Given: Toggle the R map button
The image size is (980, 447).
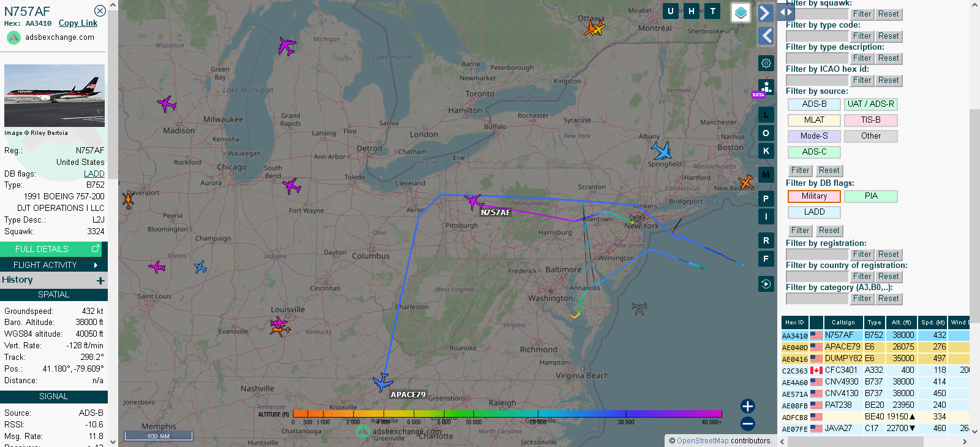Looking at the screenshot, I should [766, 240].
